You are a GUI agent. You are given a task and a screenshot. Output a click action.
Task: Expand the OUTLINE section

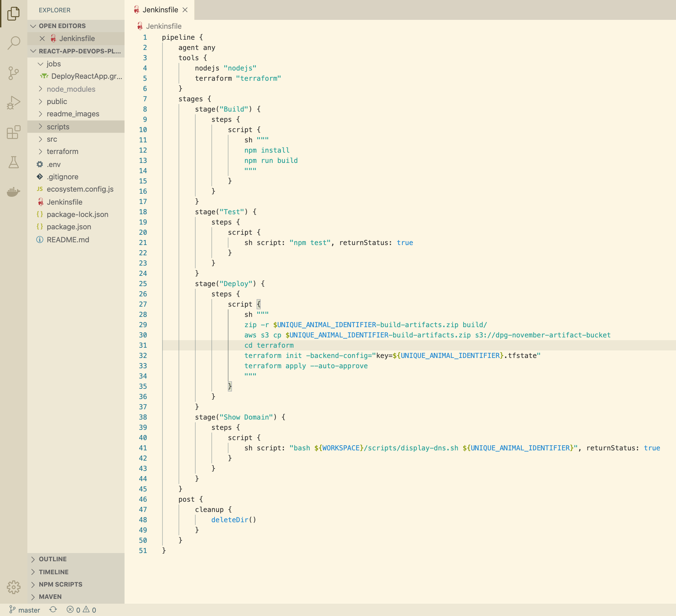[53, 559]
